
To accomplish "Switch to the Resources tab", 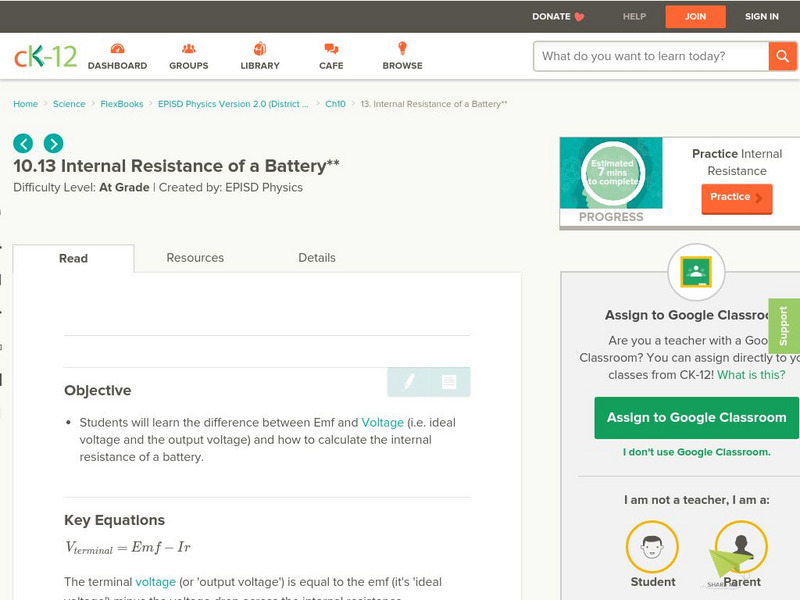I will [x=195, y=257].
